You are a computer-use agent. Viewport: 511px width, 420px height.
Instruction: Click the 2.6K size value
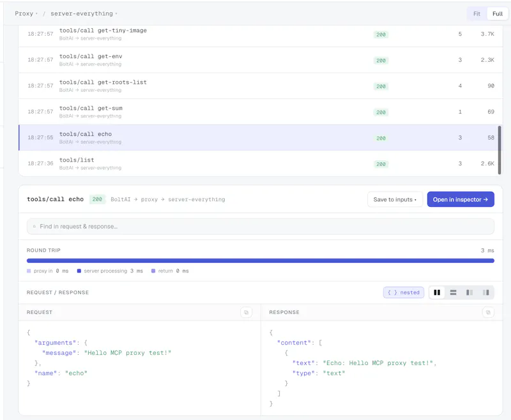(487, 163)
